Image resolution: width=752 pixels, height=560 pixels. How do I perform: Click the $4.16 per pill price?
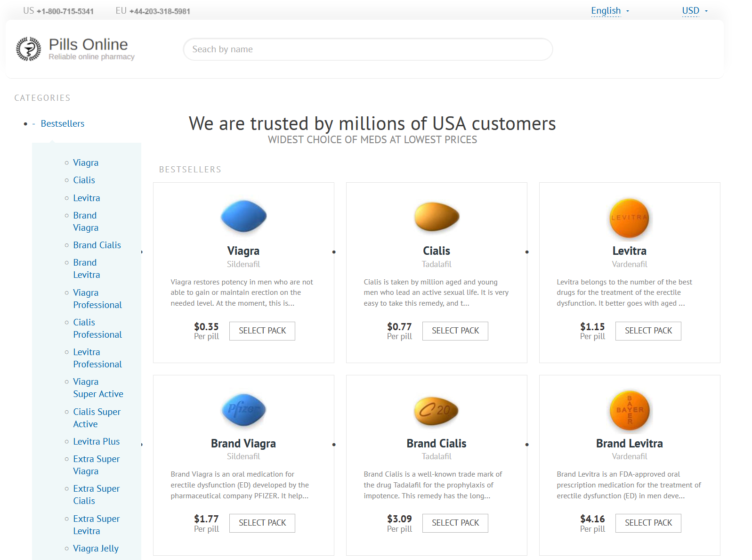(x=592, y=519)
